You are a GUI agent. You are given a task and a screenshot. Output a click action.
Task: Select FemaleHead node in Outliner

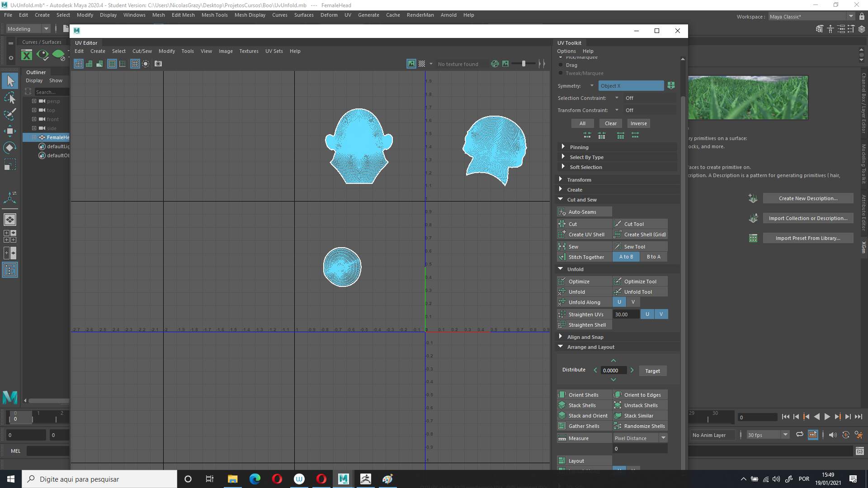pos(57,137)
